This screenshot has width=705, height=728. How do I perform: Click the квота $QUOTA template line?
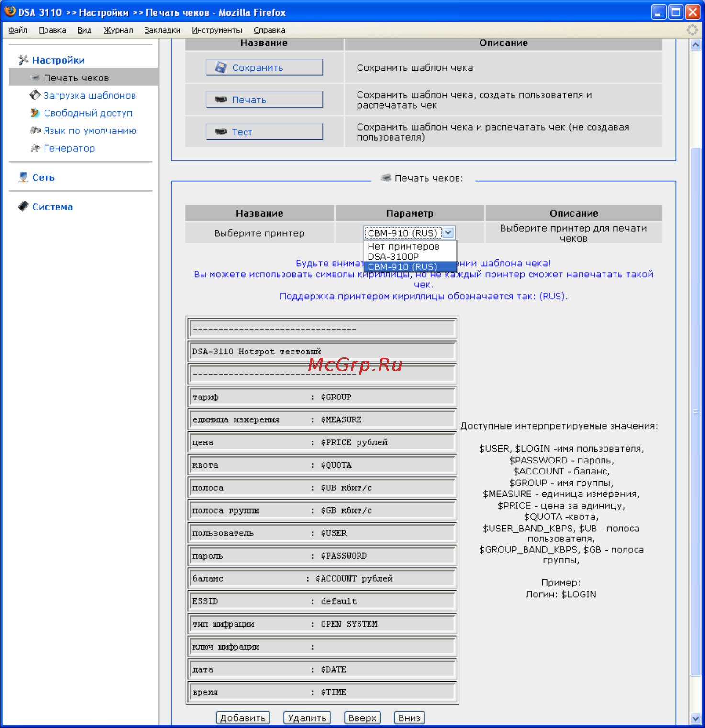click(x=323, y=465)
